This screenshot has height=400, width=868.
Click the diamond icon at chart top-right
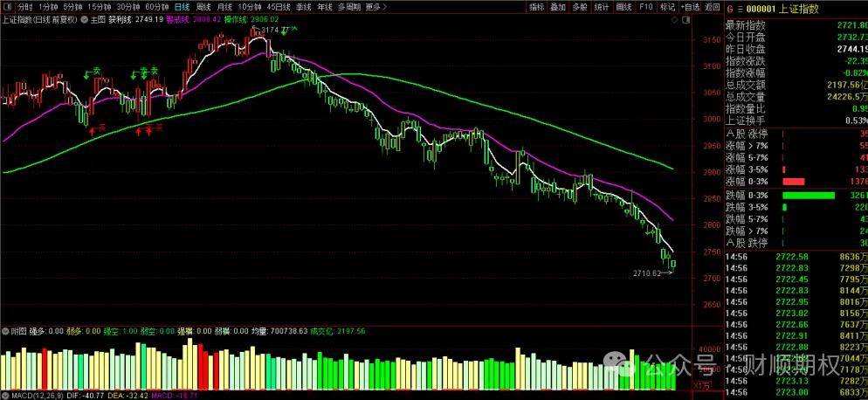pyautogui.click(x=673, y=19)
